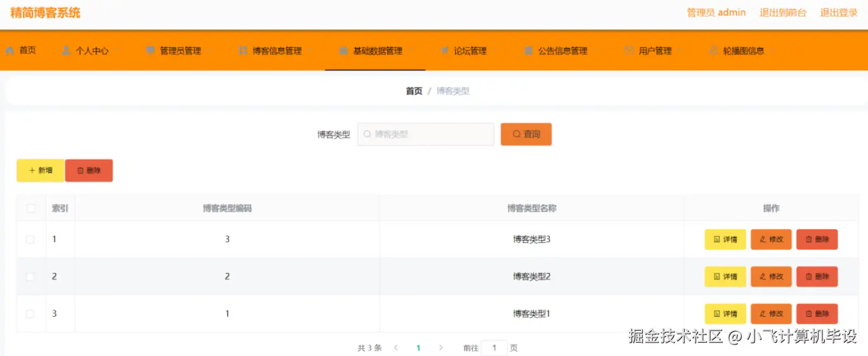The image size is (868, 356).
Task: Click the red 删除 button above the table
Action: [89, 170]
